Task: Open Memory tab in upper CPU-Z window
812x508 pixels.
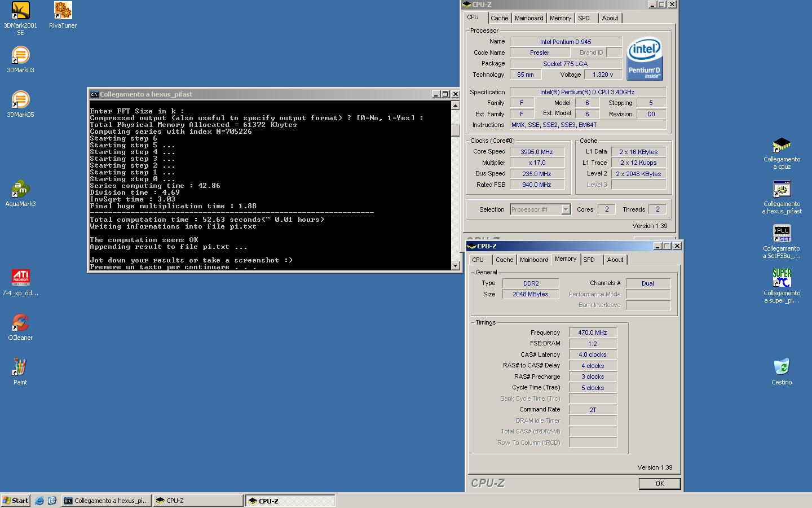Action: pyautogui.click(x=561, y=18)
